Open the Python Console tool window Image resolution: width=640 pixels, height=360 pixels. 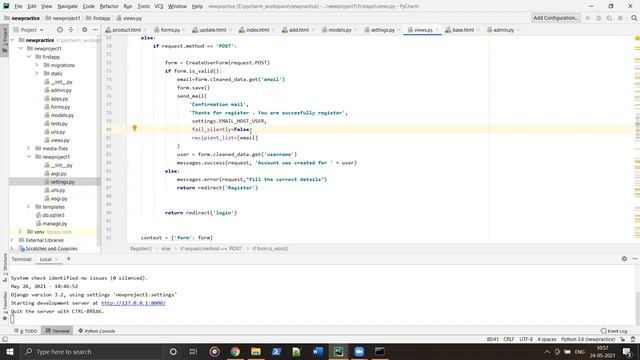pyautogui.click(x=96, y=331)
